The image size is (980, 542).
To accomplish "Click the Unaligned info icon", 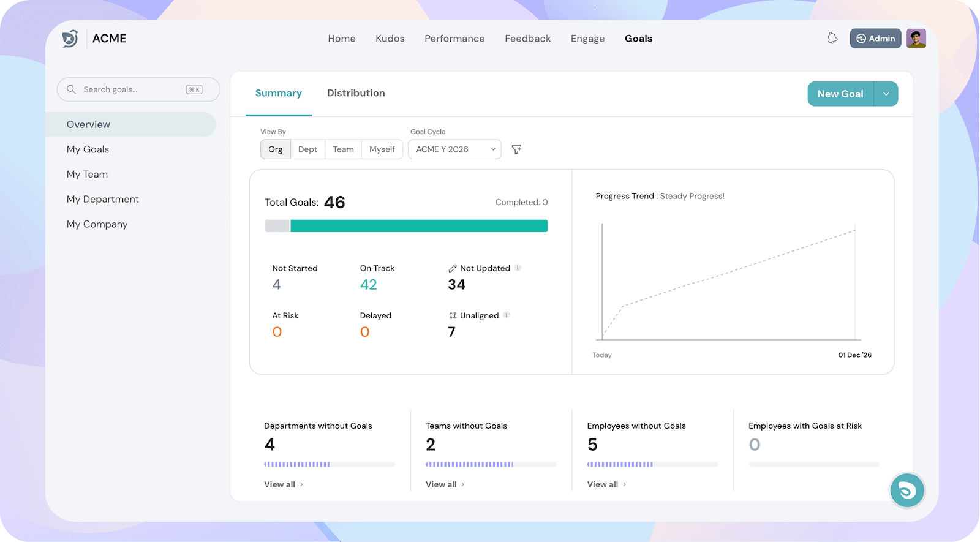I will coord(506,315).
